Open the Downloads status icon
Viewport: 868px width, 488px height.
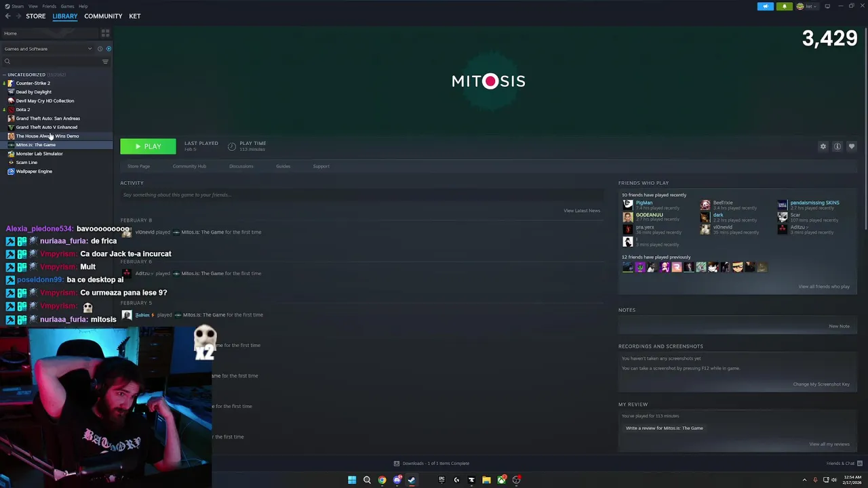[x=397, y=464]
